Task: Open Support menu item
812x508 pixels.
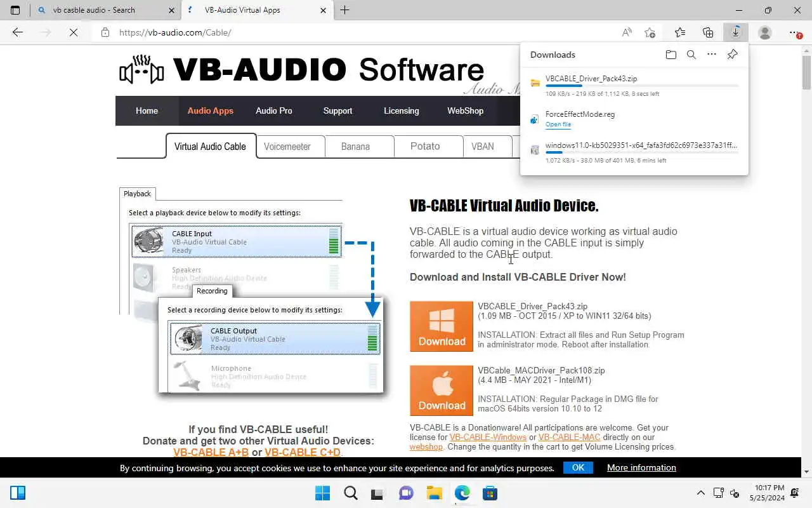Action: pos(337,110)
